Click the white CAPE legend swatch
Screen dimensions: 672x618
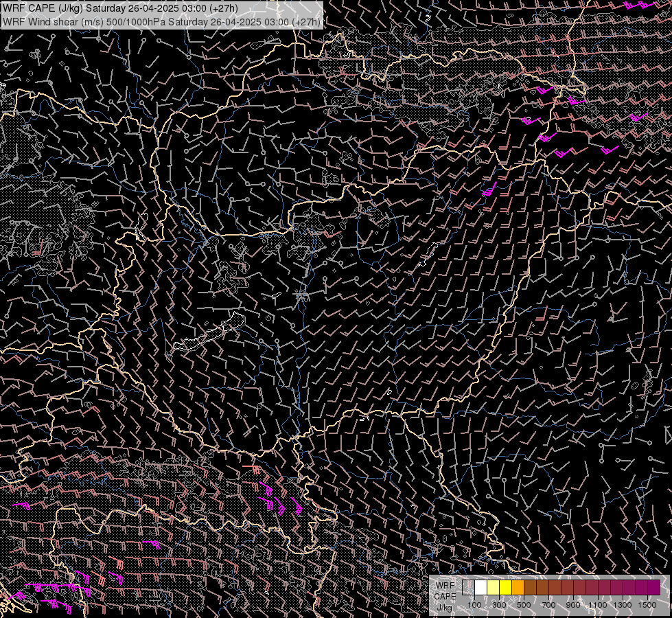click(481, 587)
